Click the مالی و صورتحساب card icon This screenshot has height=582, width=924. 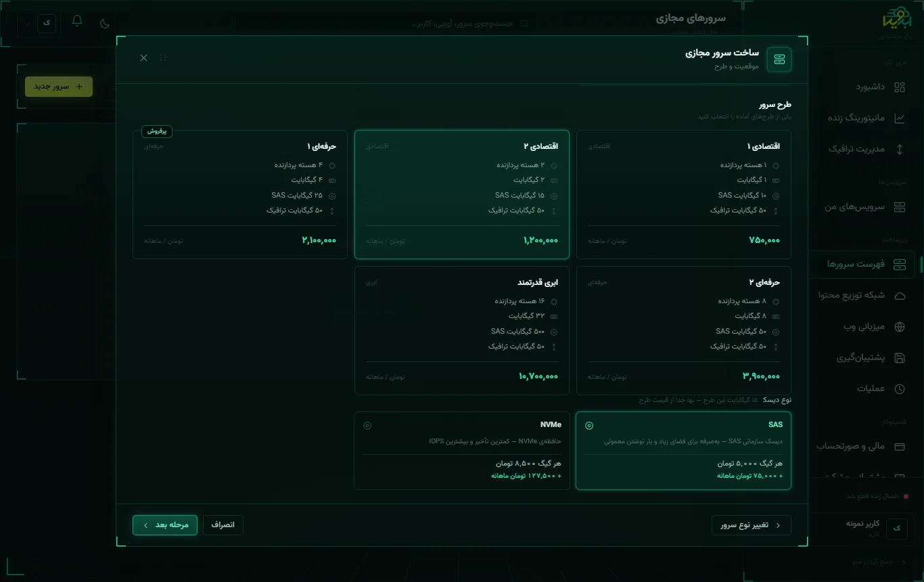(x=899, y=447)
